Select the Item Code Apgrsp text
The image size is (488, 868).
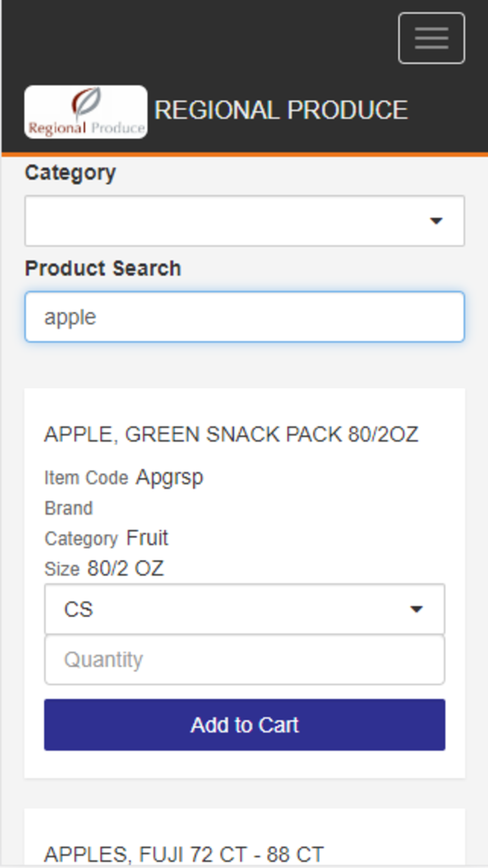[169, 477]
